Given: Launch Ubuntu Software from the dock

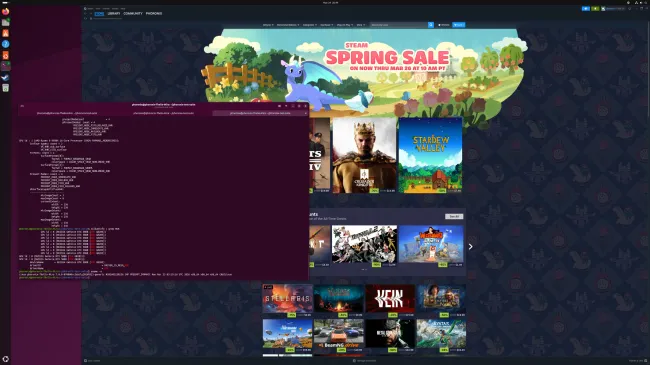Looking at the screenshot, I should [5, 33].
